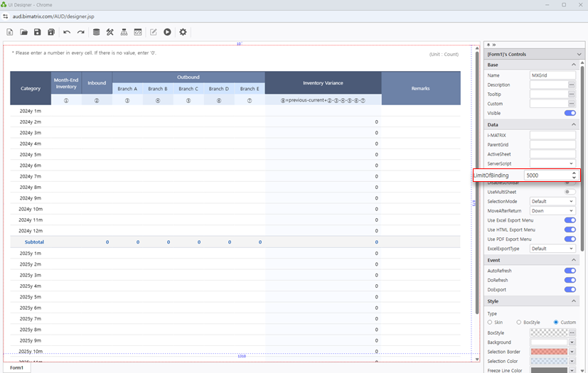Screen dimensions: 588x373
Task: Open settings via the gear icon
Action: pos(183,32)
